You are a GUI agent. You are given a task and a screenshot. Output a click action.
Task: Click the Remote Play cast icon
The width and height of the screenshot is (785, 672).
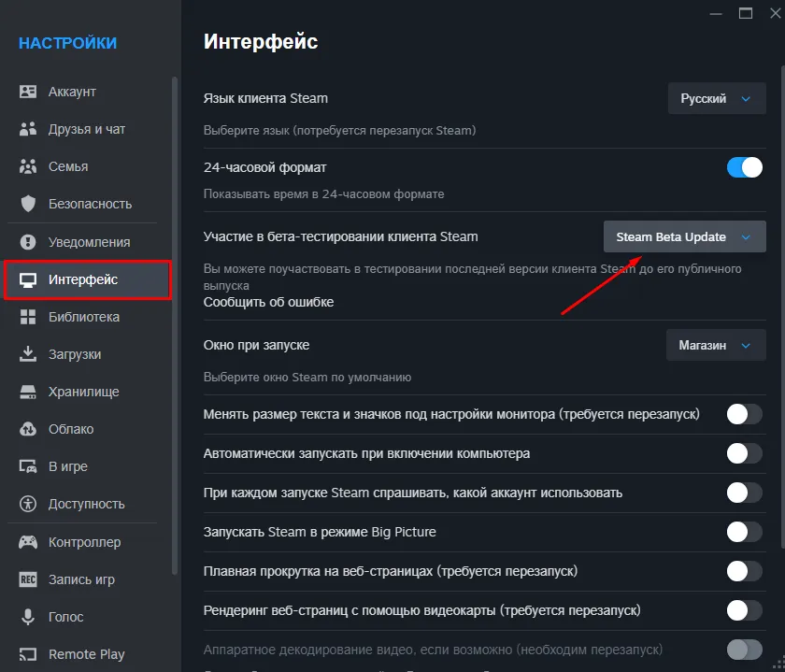pos(28,654)
